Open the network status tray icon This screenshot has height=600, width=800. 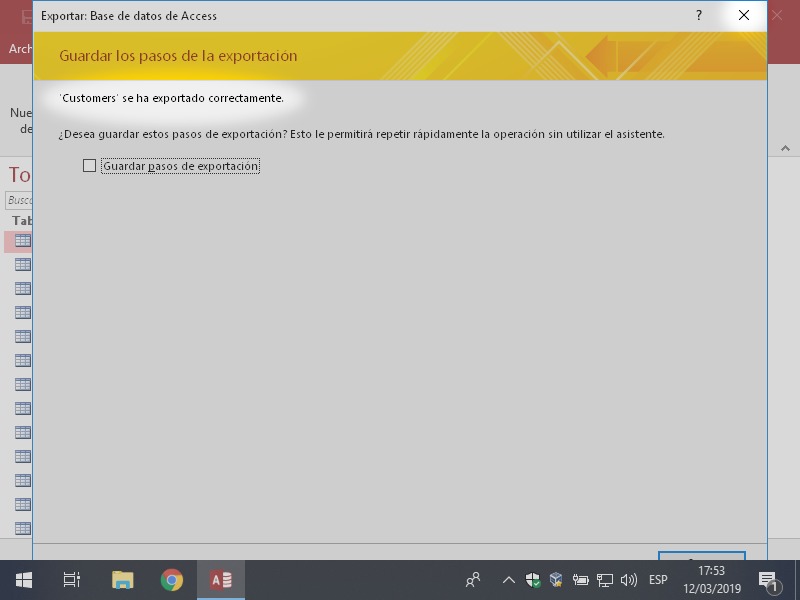604,580
